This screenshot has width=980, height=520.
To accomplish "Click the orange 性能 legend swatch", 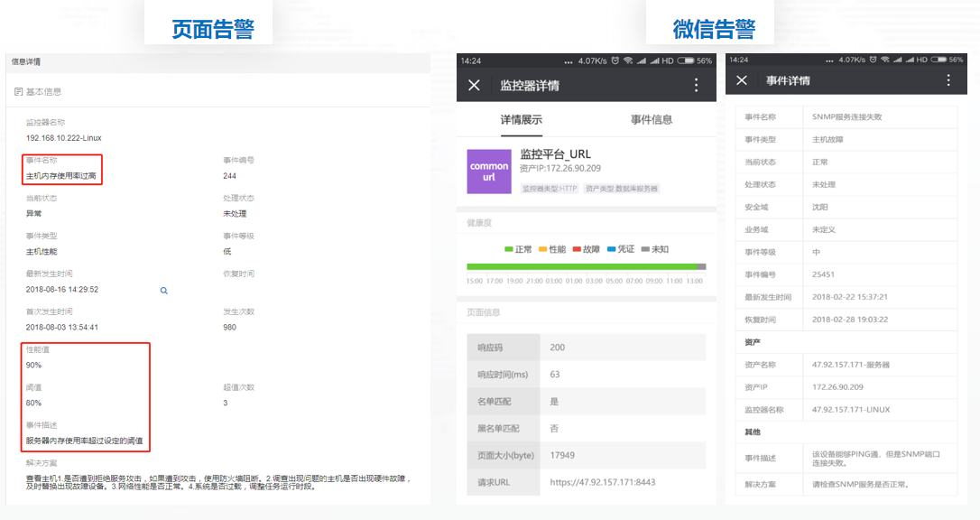I will click(542, 249).
